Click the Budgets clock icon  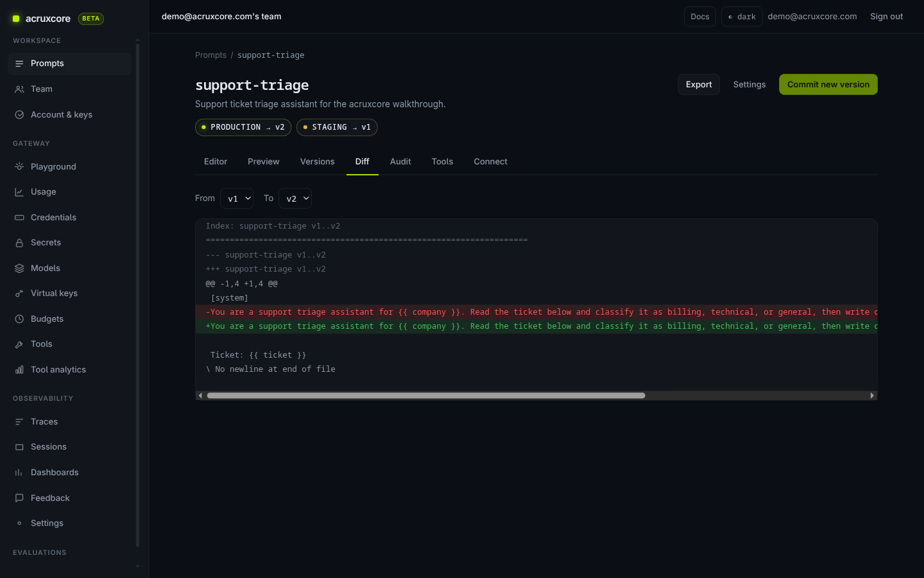(x=19, y=319)
